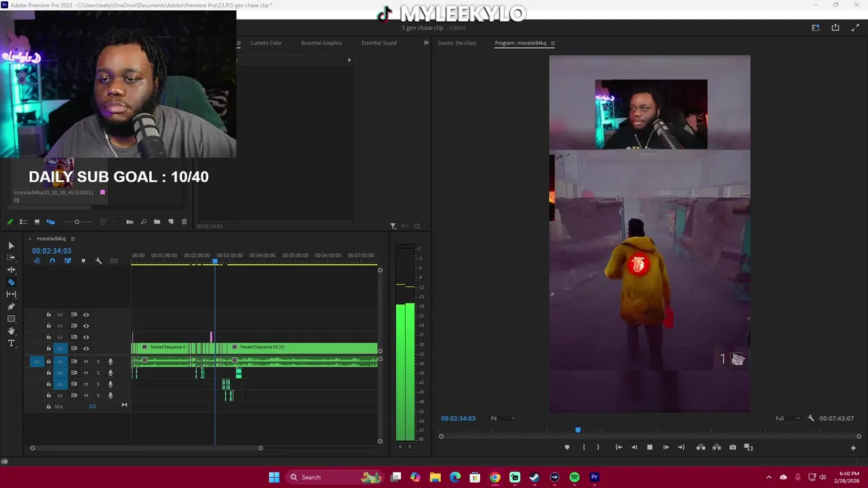Click Mark In in Program monitor
This screenshot has width=868, height=488.
pyautogui.click(x=583, y=447)
